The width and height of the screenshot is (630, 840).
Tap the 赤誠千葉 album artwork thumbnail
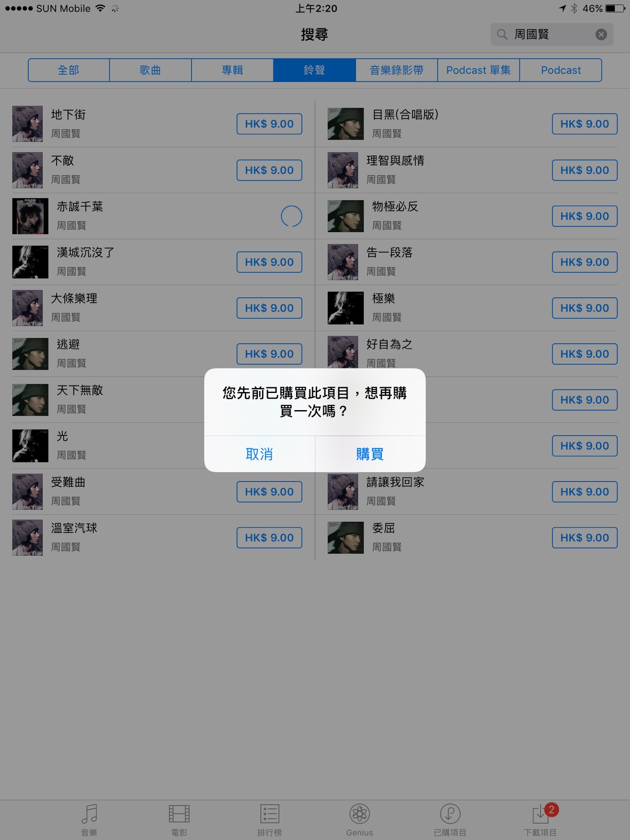(x=30, y=216)
